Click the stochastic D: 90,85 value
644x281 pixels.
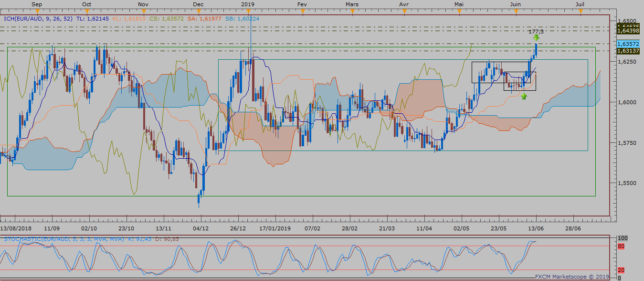tap(168, 238)
